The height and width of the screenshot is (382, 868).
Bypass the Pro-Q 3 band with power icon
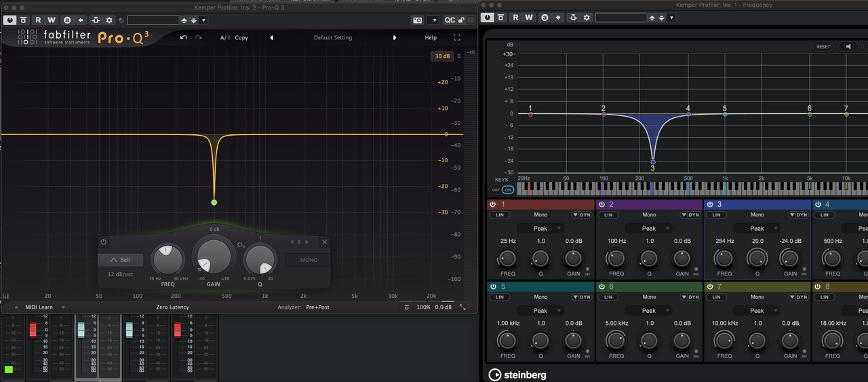click(x=104, y=242)
